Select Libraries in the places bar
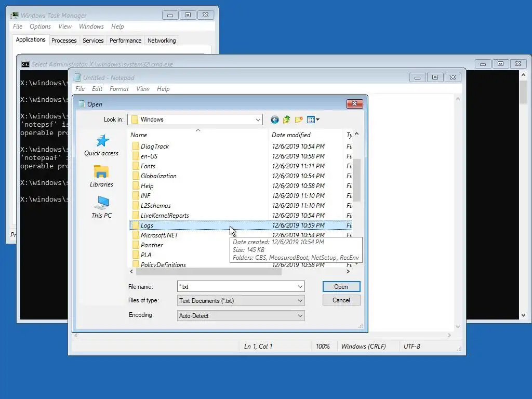532x399 pixels. tap(101, 176)
